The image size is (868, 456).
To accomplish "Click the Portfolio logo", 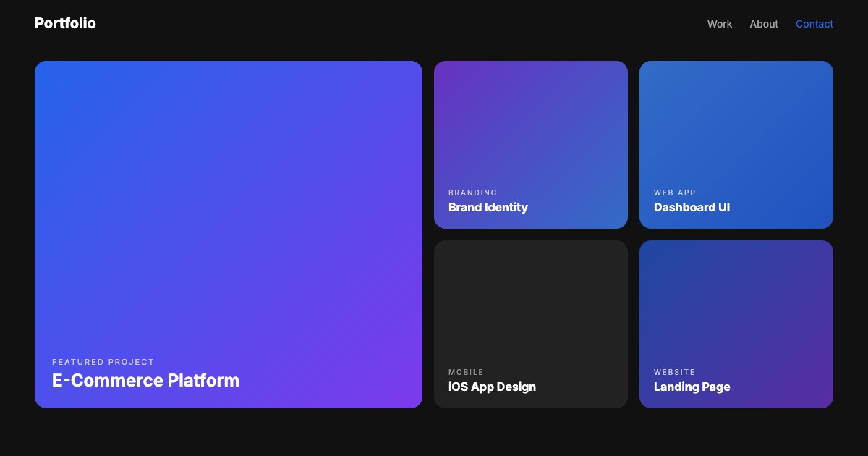I will tap(65, 23).
